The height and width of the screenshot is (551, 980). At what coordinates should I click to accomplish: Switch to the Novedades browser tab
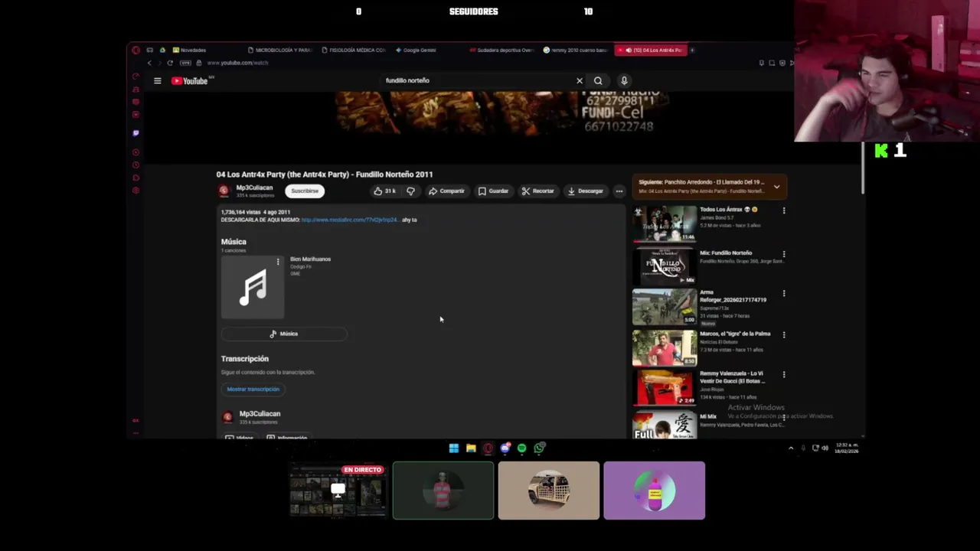click(x=189, y=50)
